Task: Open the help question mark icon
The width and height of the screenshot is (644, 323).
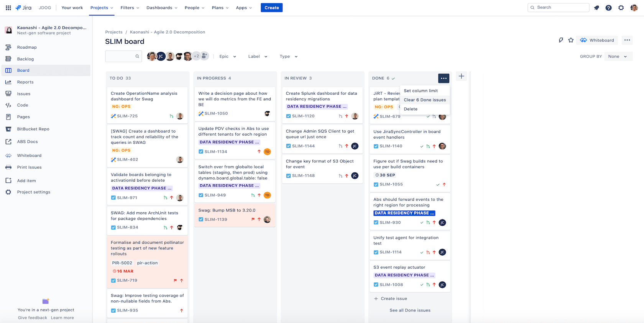Action: click(x=608, y=8)
